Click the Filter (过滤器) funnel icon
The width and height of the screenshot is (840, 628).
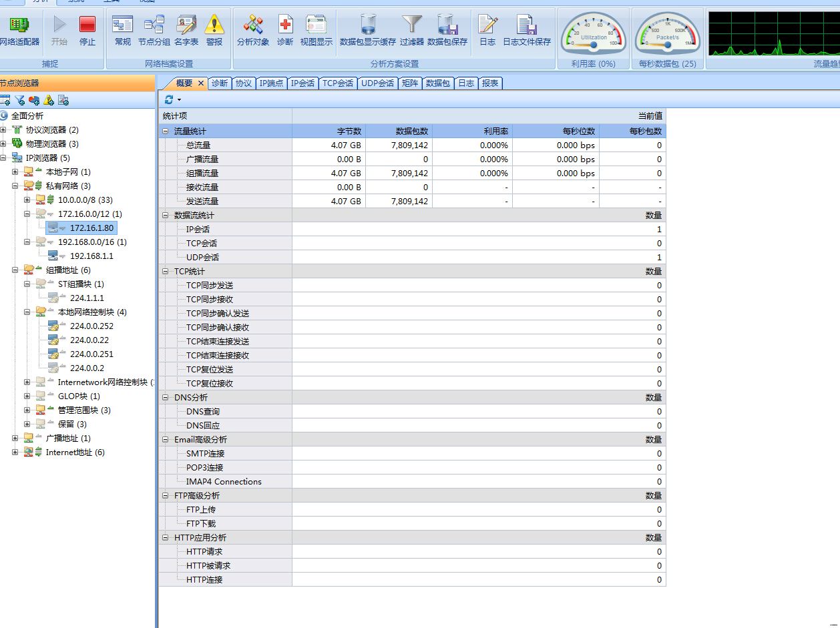[412, 31]
